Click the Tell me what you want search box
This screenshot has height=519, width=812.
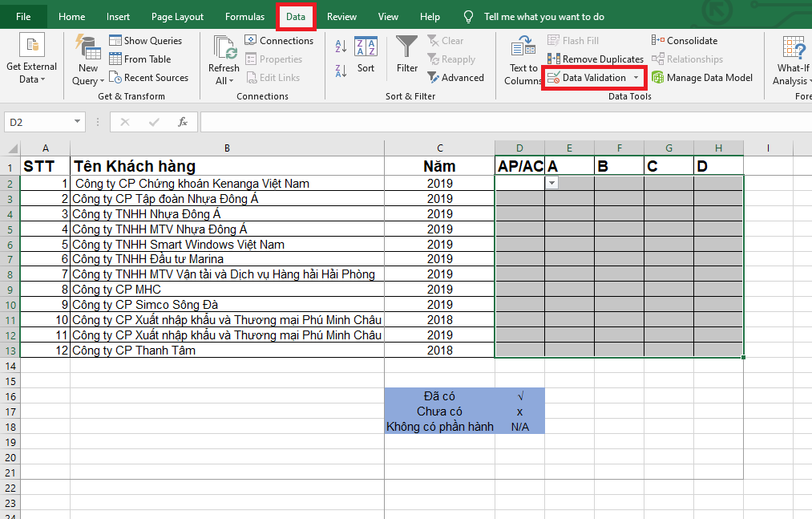click(x=543, y=17)
